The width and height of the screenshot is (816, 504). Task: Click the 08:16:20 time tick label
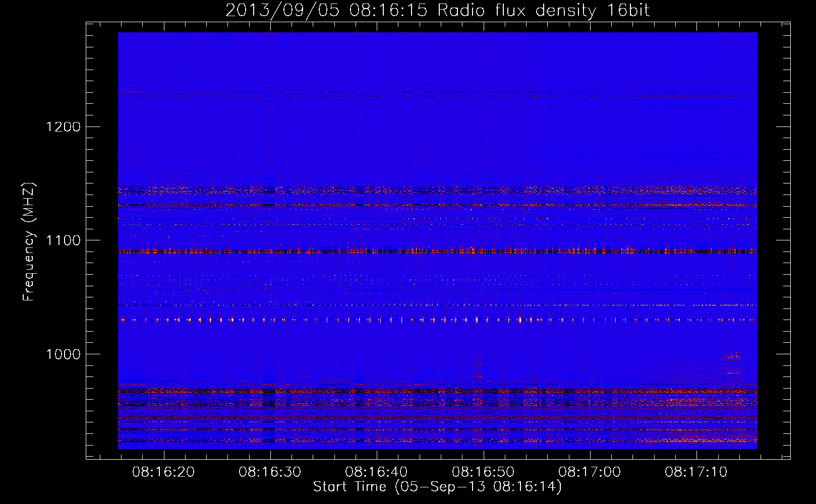coord(163,472)
